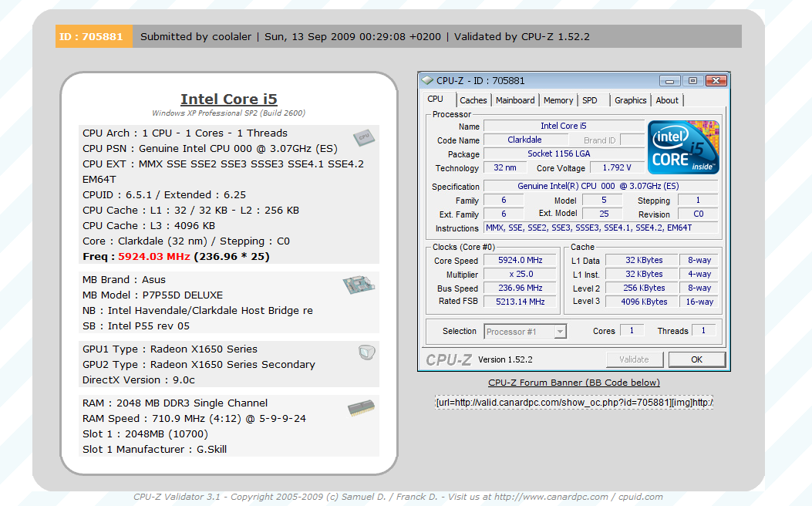Click the Code Name field Clarkdale
The height and width of the screenshot is (506, 812).
[525, 140]
